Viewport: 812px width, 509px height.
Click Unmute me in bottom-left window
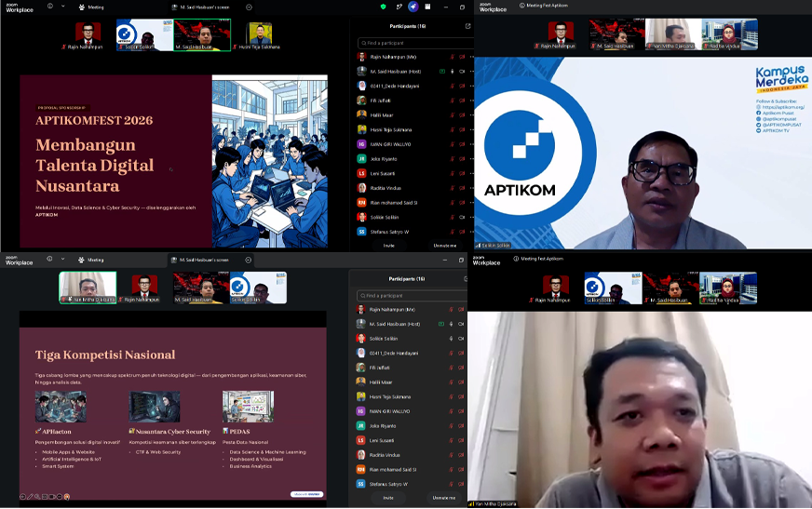point(444,498)
